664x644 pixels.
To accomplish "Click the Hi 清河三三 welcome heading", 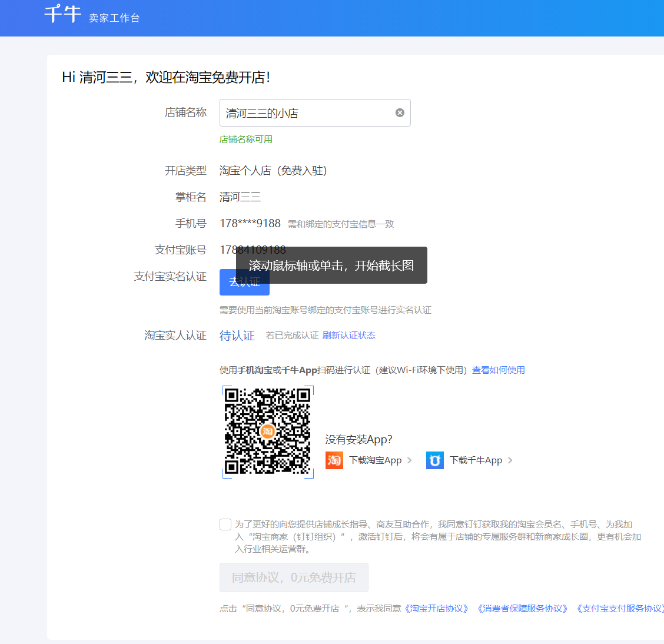I will 166,77.
